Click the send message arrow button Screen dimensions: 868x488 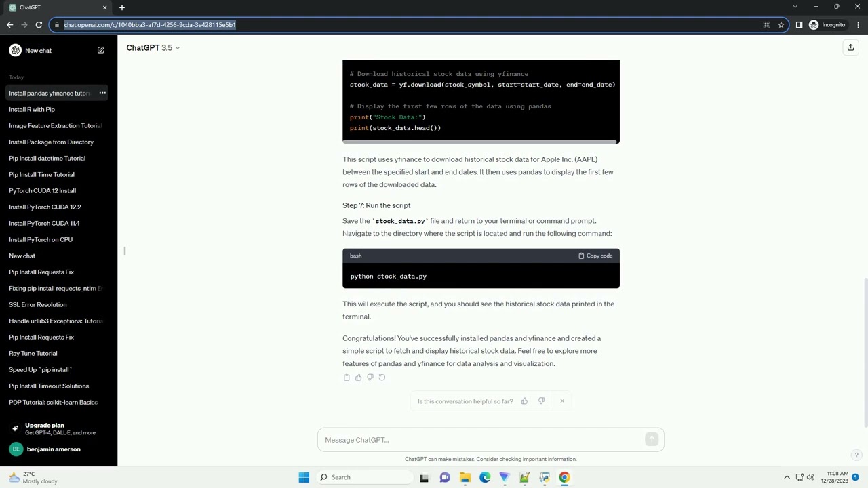(652, 440)
